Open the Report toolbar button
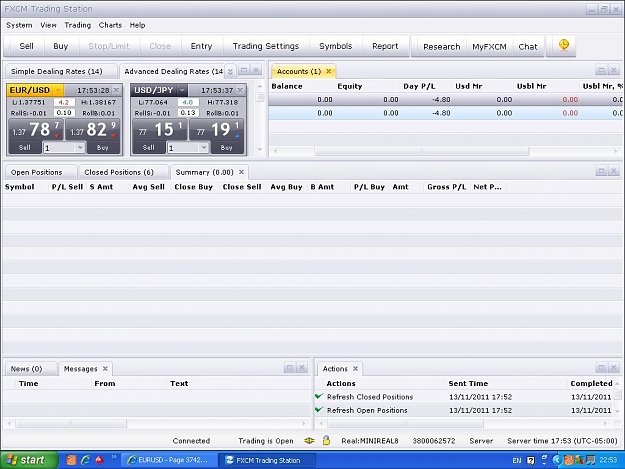 (x=385, y=46)
